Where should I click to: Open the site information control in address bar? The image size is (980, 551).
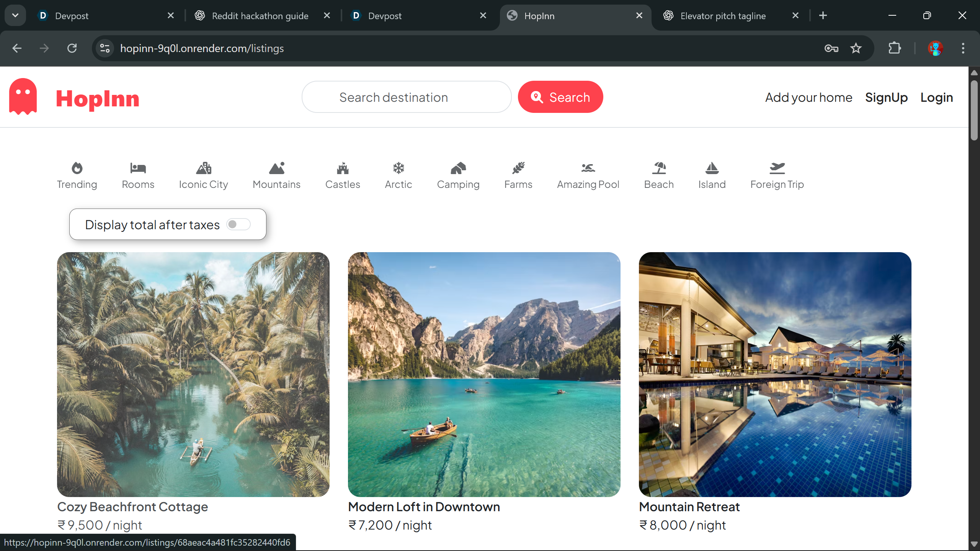pos(105,48)
